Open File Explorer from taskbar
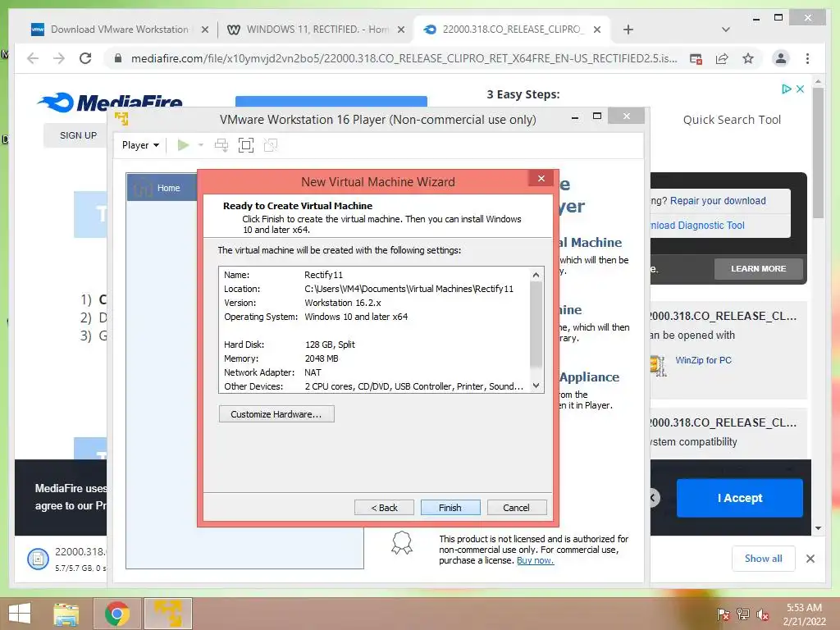 (66, 614)
